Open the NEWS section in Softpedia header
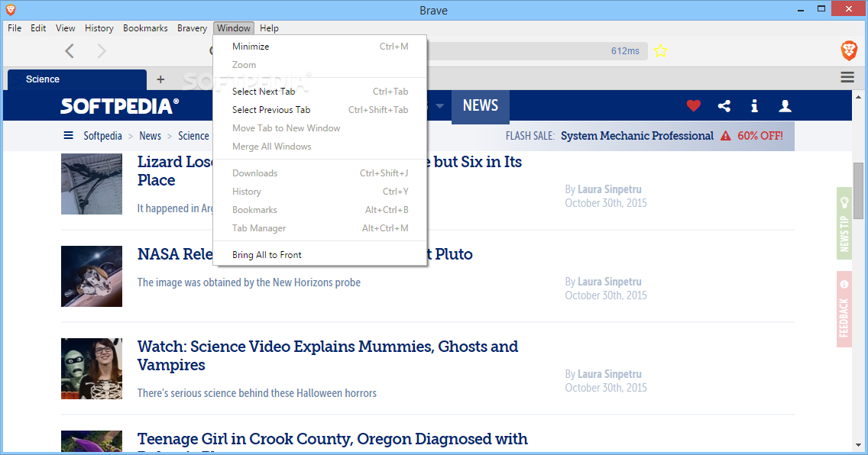The image size is (868, 455). click(481, 105)
